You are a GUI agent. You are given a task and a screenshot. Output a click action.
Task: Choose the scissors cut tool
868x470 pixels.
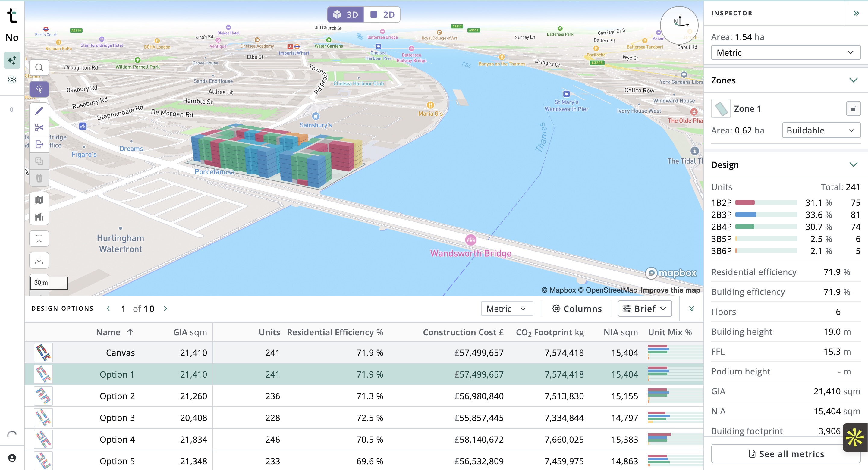coord(39,128)
